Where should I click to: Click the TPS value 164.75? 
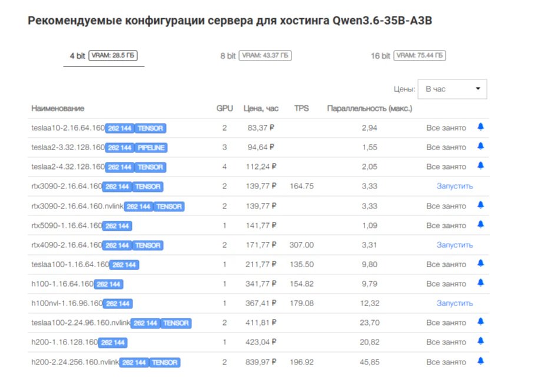pos(302,186)
